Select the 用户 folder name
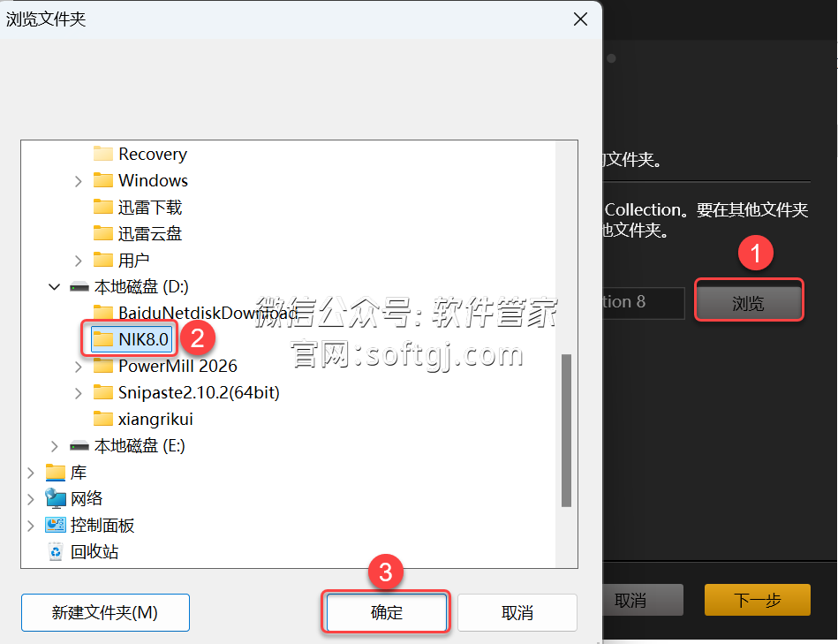Image resolution: width=838 pixels, height=644 pixels. 133,261
